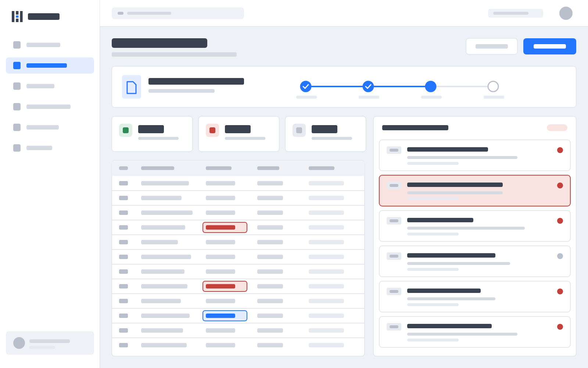
Task: Click the gray icon on the stat card
Action: click(299, 130)
